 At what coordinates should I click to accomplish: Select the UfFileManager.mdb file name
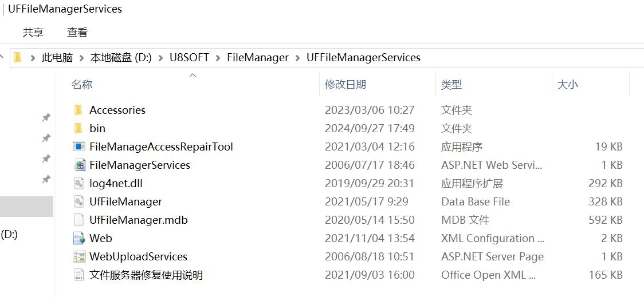point(139,220)
